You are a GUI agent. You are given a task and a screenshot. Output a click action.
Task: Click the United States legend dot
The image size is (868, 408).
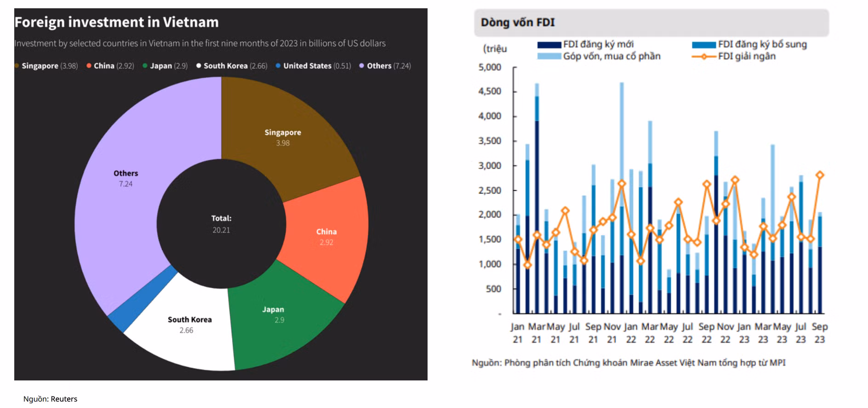(278, 66)
